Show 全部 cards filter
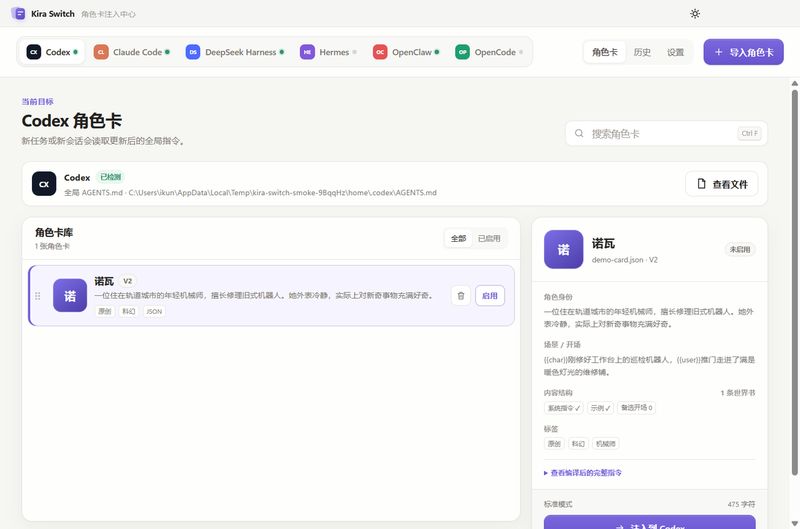The height and width of the screenshot is (529, 800). 459,238
